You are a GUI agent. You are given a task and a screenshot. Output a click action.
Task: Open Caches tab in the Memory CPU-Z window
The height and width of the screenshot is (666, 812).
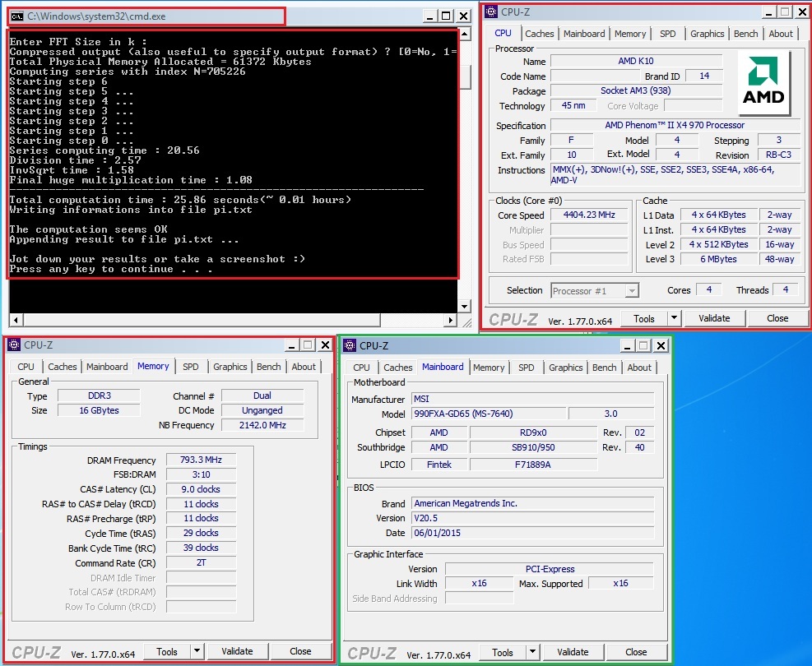63,367
